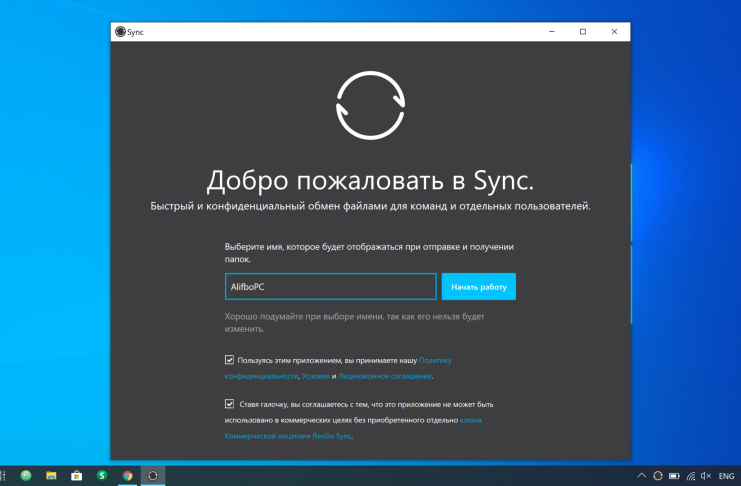Open the Лицензионное соглашение link
The height and width of the screenshot is (486, 741).
click(385, 376)
